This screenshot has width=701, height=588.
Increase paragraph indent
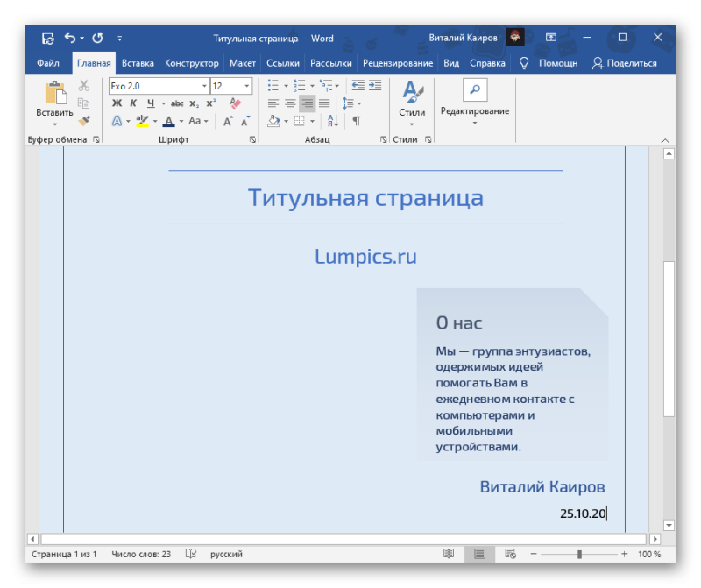pyautogui.click(x=375, y=85)
